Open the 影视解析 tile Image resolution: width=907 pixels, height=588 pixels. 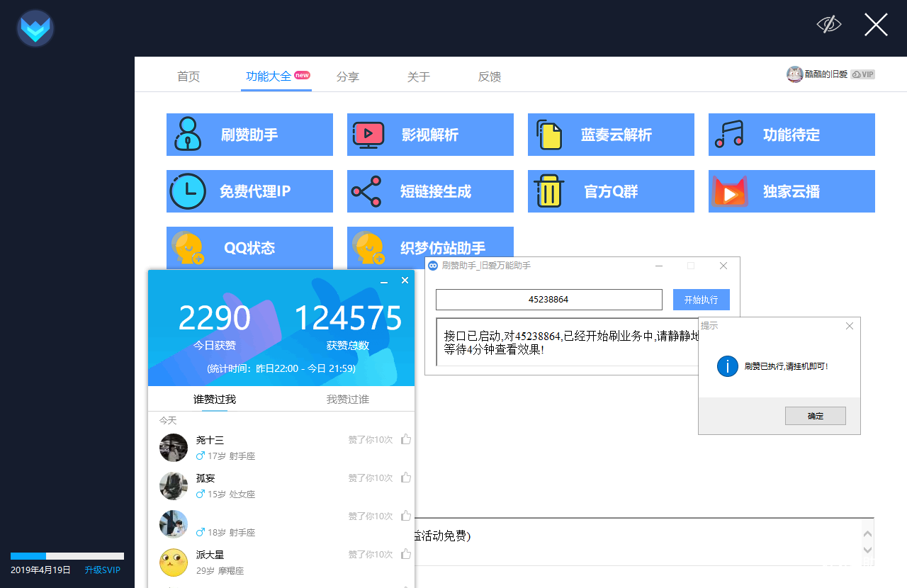click(x=430, y=135)
